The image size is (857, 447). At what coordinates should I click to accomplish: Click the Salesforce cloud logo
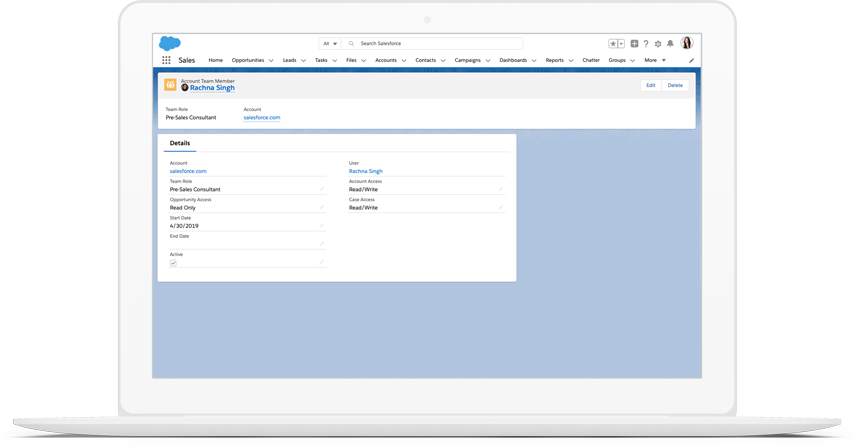[x=169, y=43]
